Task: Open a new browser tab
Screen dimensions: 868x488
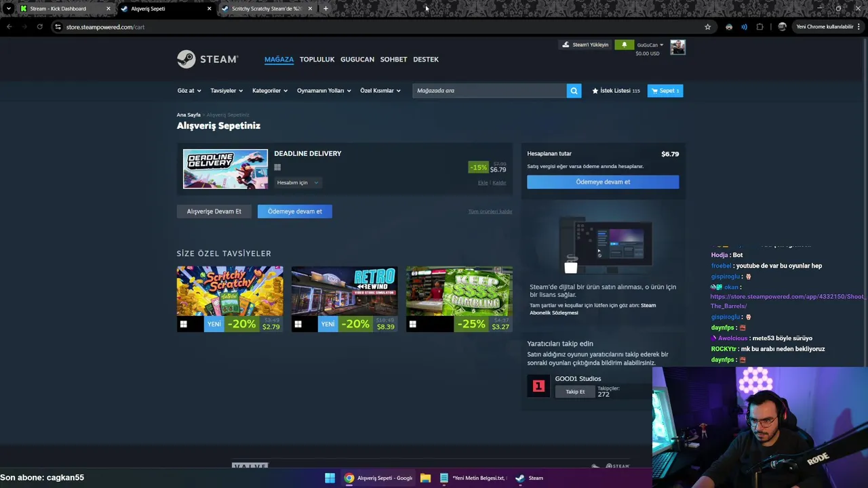Action: pyautogui.click(x=325, y=9)
